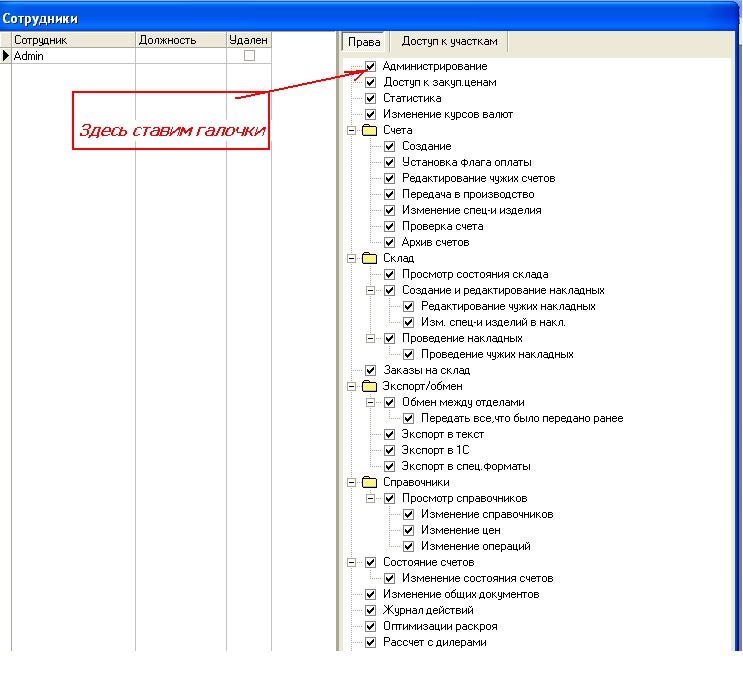The image size is (743, 680).
Task: Uncheck Просмотр справочников checkbox
Action: [x=390, y=498]
